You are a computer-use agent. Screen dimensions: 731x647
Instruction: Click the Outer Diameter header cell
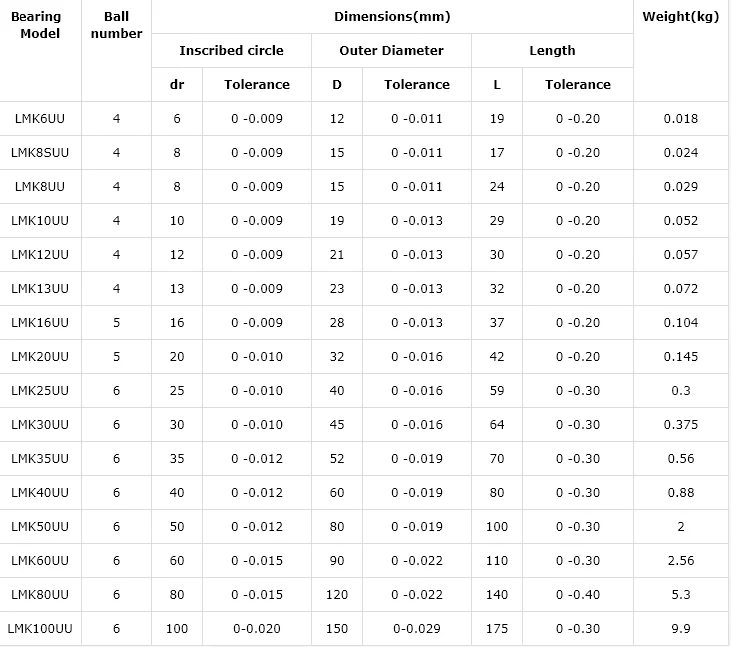391,50
